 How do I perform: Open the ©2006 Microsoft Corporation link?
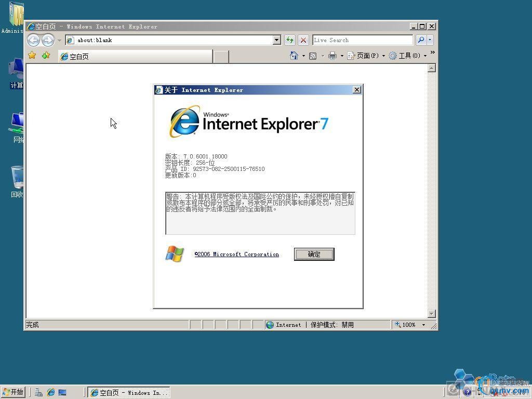(236, 254)
